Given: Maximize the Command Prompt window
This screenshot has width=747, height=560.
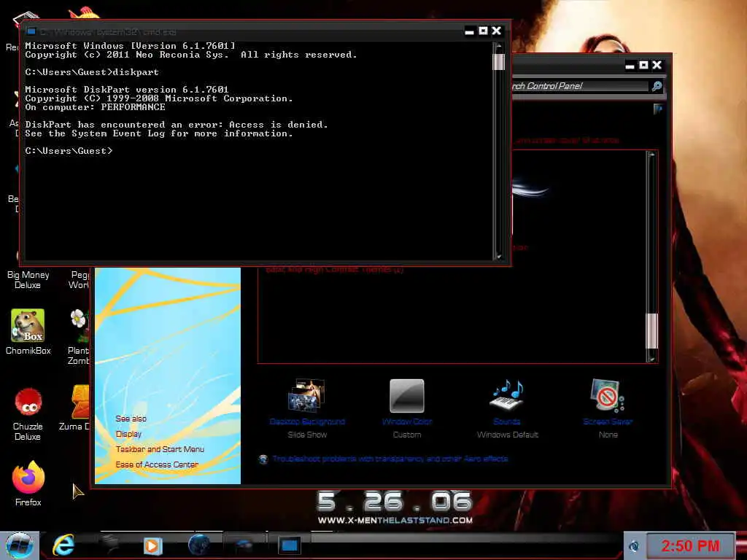Looking at the screenshot, I should [x=483, y=31].
